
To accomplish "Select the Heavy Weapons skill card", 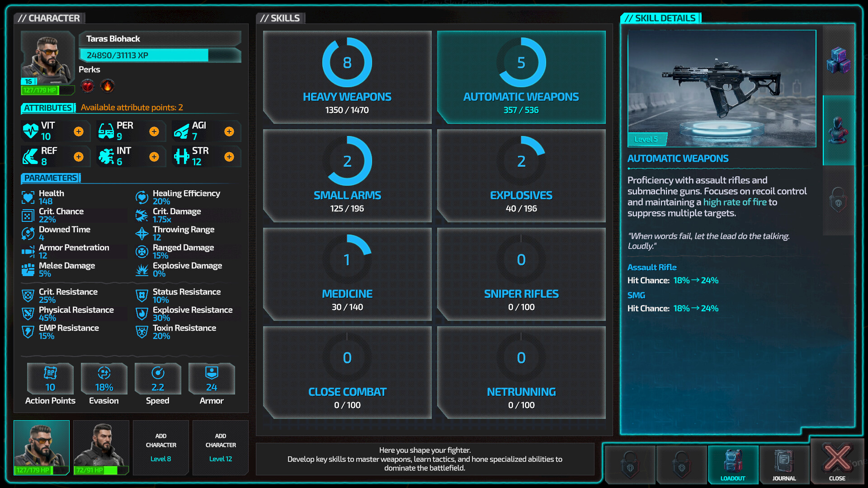I will [347, 77].
